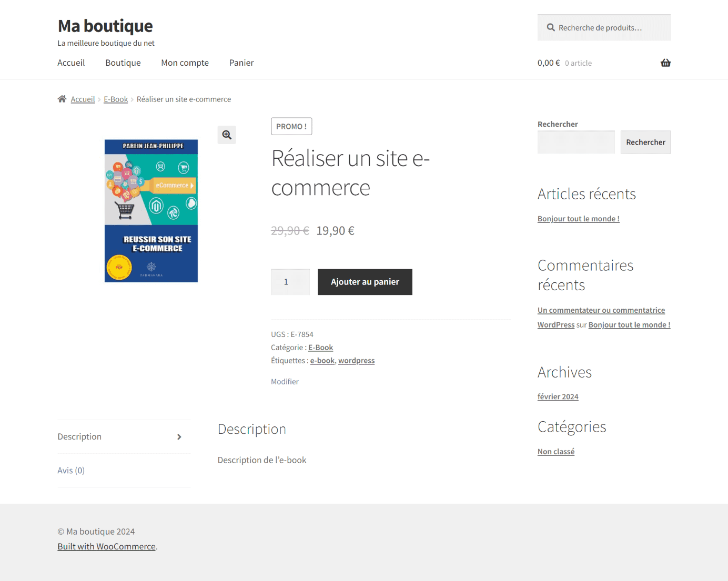Open the e-book tag link
728x581 pixels.
[x=322, y=361]
